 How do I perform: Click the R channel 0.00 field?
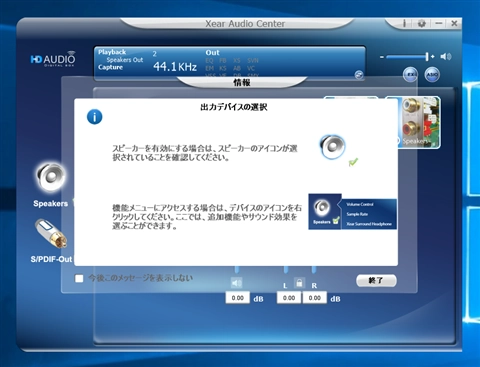314,298
